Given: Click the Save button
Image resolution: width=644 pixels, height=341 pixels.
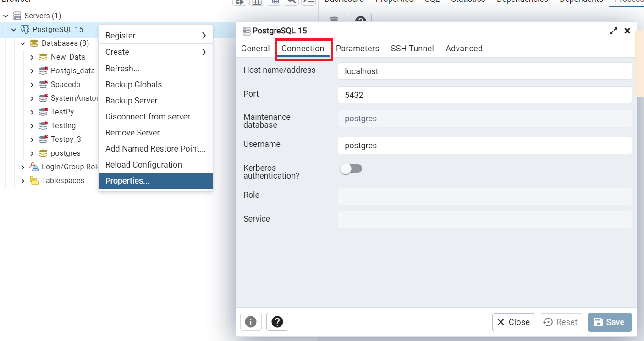Looking at the screenshot, I should point(610,322).
